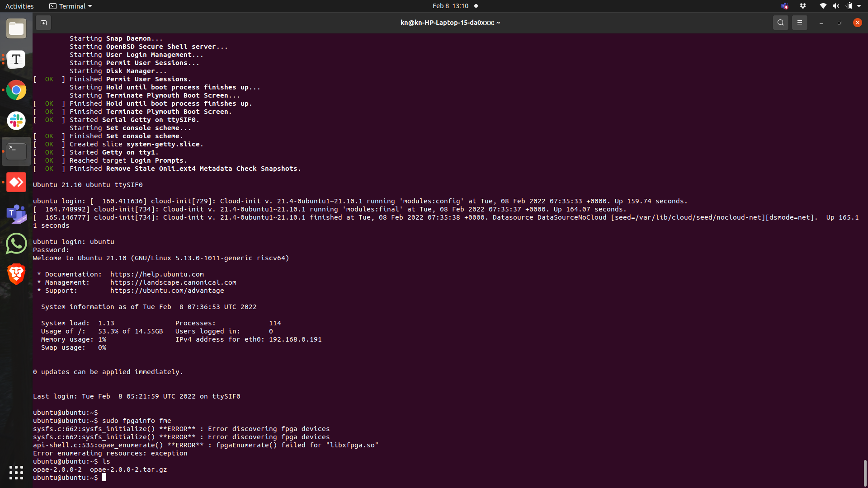868x488 pixels.
Task: Switch to Terminal icon in dock
Action: [16, 151]
